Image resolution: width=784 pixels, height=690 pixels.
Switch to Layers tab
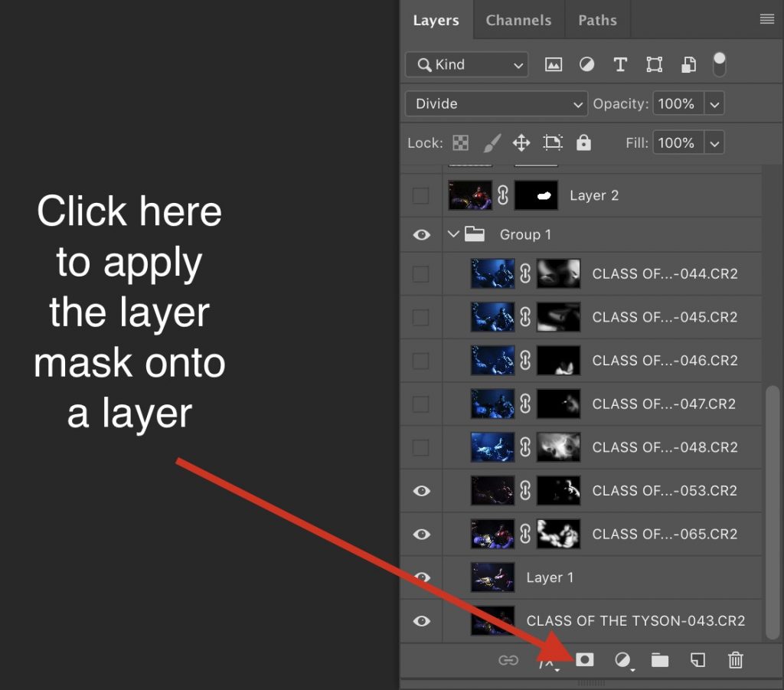pos(436,20)
